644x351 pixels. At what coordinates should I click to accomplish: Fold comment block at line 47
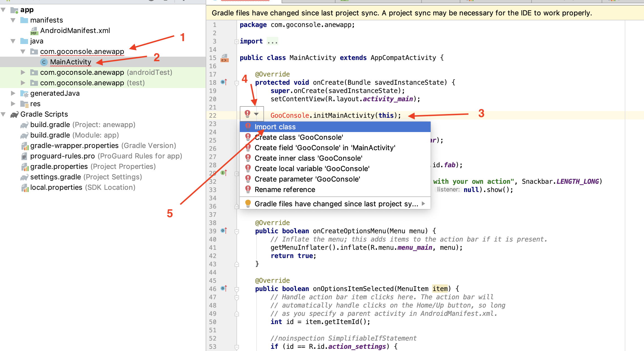[x=236, y=298]
